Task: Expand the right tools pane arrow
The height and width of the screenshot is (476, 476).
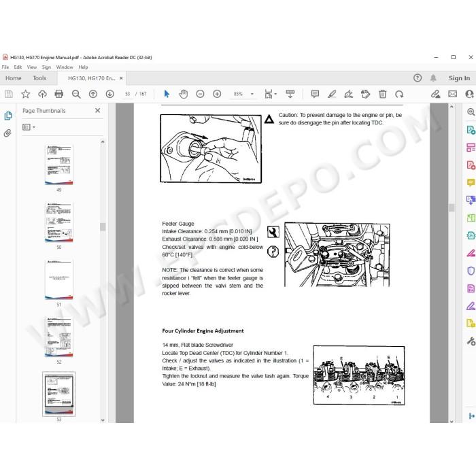Action: tap(472, 416)
